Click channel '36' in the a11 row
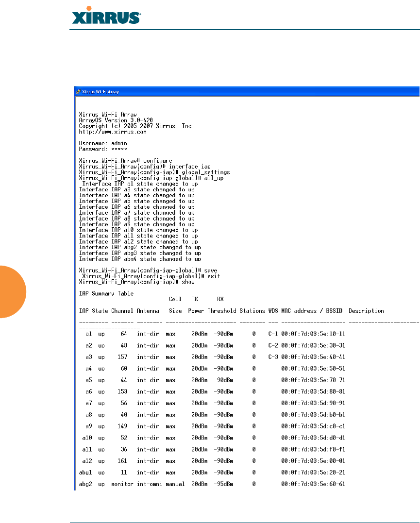 tap(124, 449)
